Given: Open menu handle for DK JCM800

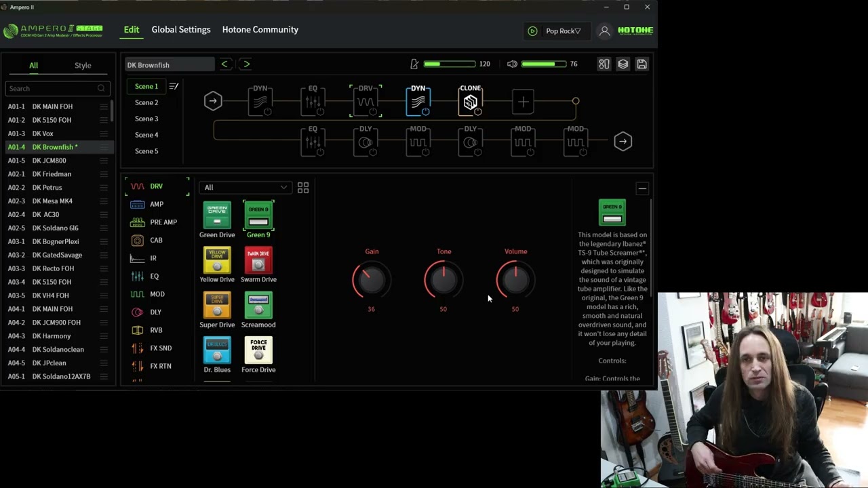Looking at the screenshot, I should click(x=104, y=161).
